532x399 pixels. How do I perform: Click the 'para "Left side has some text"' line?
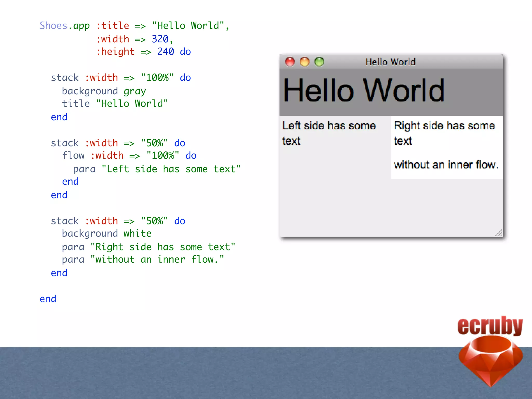point(157,169)
